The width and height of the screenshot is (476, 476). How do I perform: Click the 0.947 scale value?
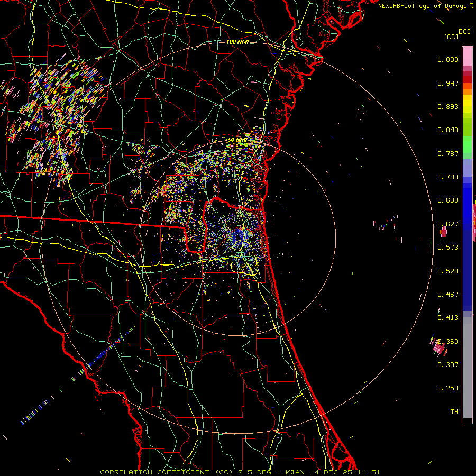coord(448,83)
